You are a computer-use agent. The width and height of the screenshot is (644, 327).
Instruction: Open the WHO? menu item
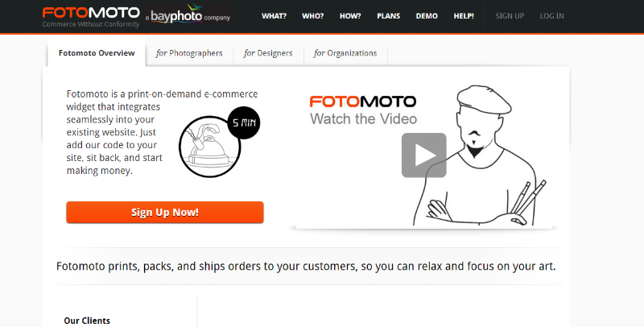312,16
